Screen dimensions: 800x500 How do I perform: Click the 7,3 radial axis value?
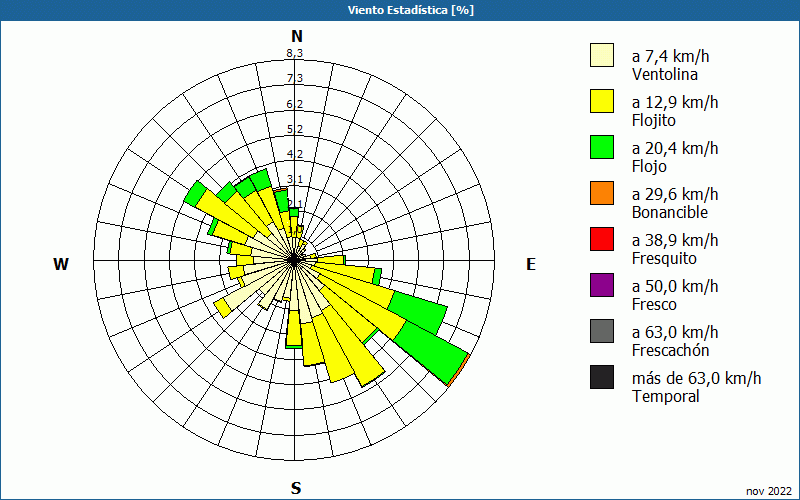(295, 78)
